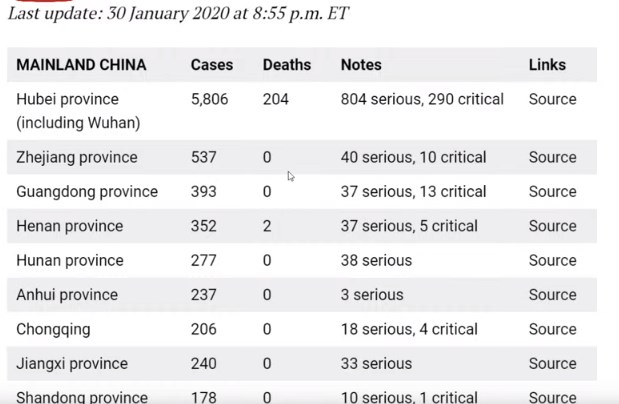
Task: Click the Links column header
Action: [547, 65]
